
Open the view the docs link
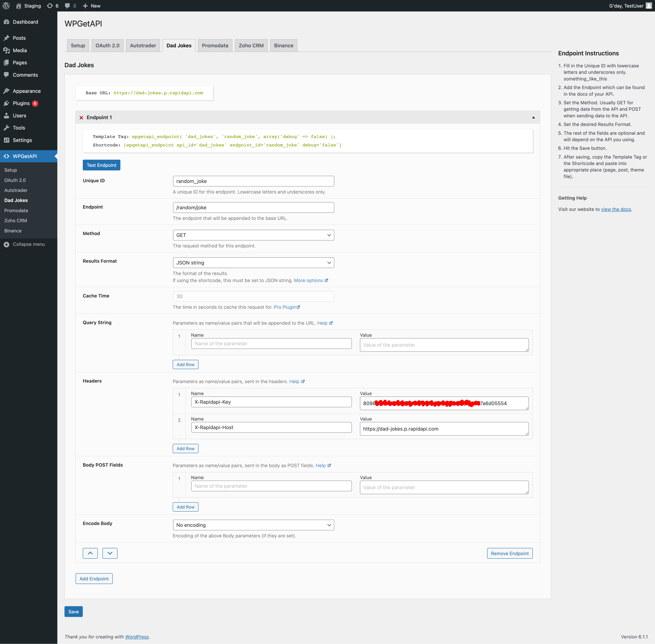click(616, 209)
